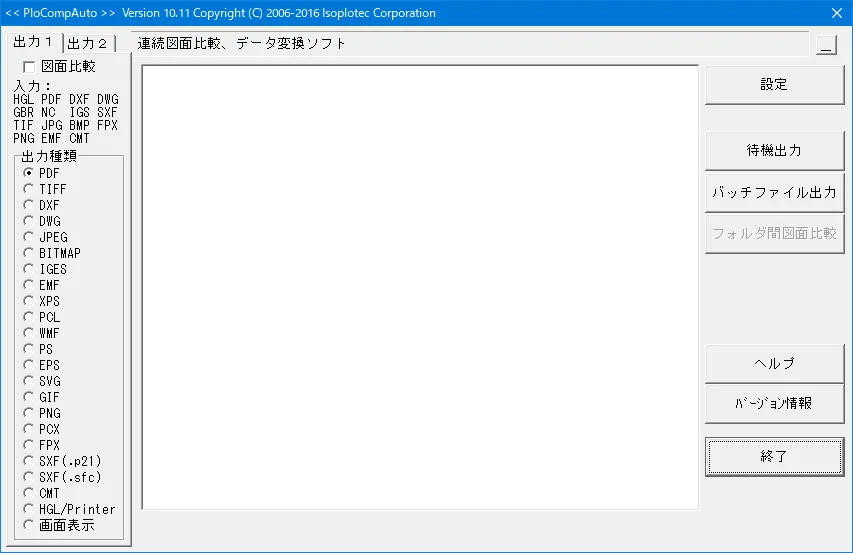Select JPEG output type

click(x=46, y=237)
